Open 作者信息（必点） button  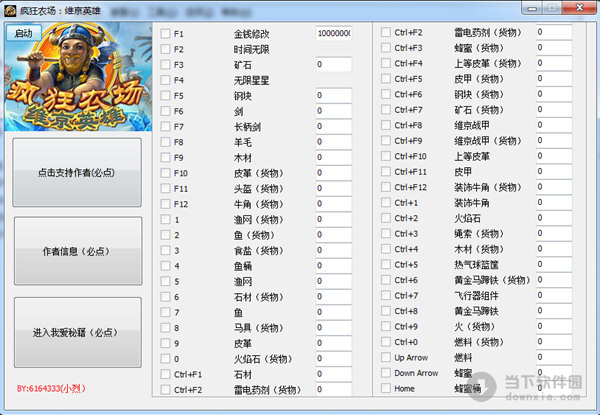pos(78,251)
